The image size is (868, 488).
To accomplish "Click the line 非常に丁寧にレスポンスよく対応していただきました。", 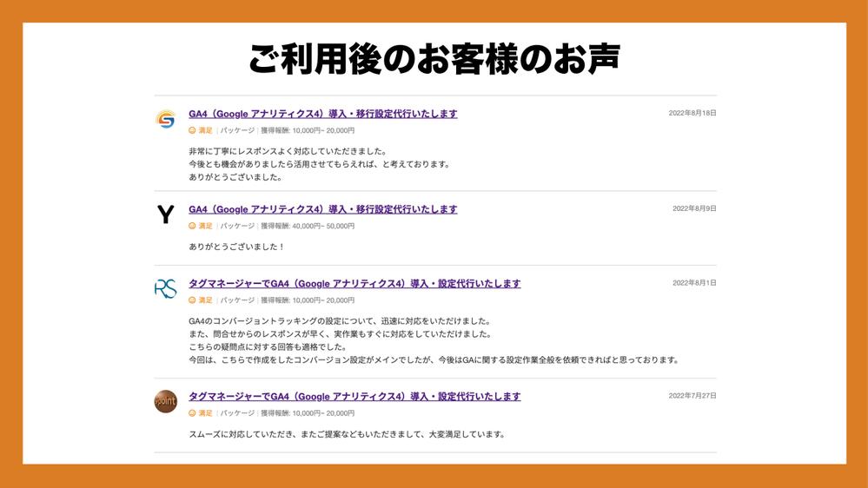I will click(x=288, y=151).
